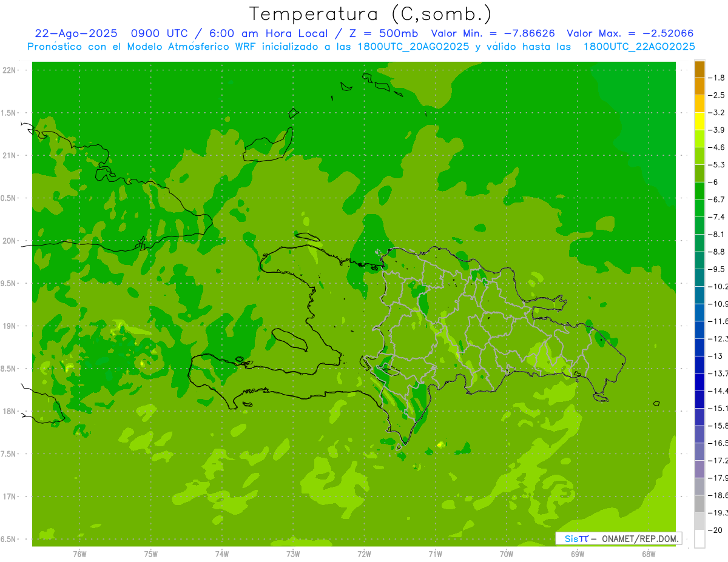This screenshot has height=562, width=728.
Task: Click the "22N" latitude label
Action: [x=8, y=70]
